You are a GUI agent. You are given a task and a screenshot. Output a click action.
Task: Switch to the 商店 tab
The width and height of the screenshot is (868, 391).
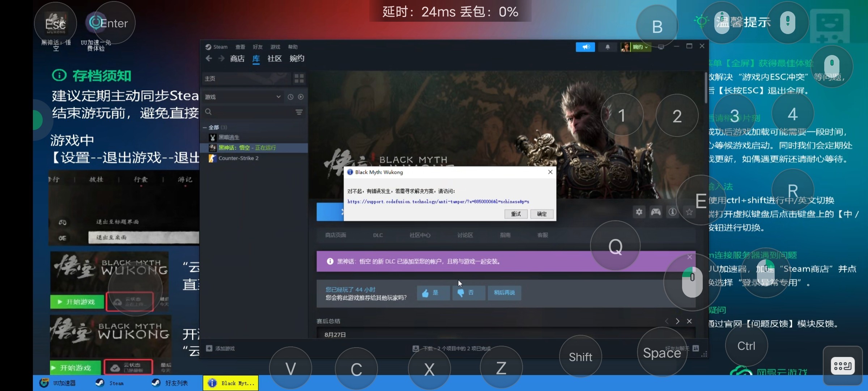point(237,59)
